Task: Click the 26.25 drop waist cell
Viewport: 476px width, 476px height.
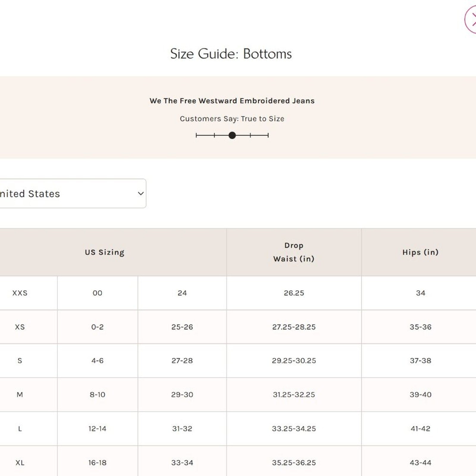Action: (x=294, y=293)
